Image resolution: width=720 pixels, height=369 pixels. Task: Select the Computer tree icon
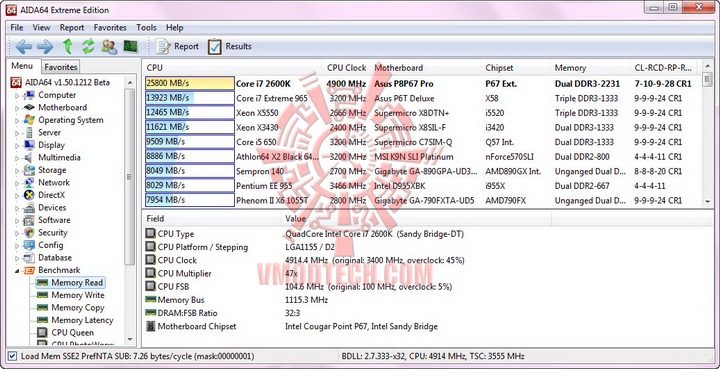click(x=29, y=95)
